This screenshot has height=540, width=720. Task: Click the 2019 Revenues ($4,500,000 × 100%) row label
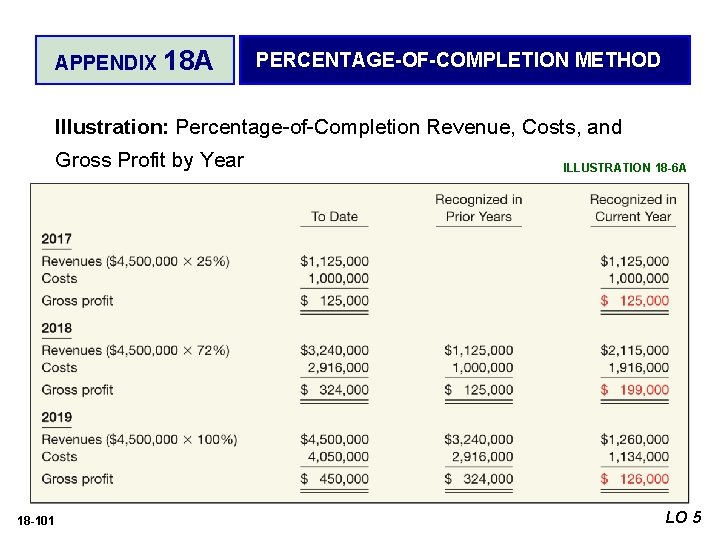click(139, 439)
